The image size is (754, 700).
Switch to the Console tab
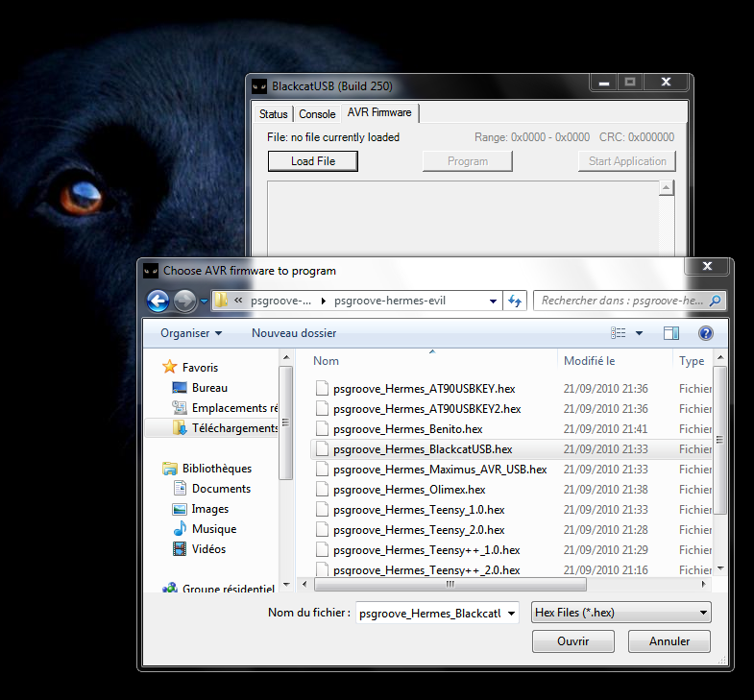(317, 114)
